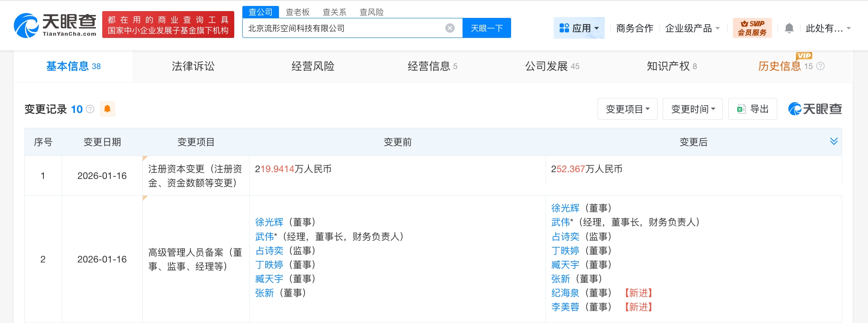Subscribe via orange bell beside 变更记录

click(x=107, y=109)
